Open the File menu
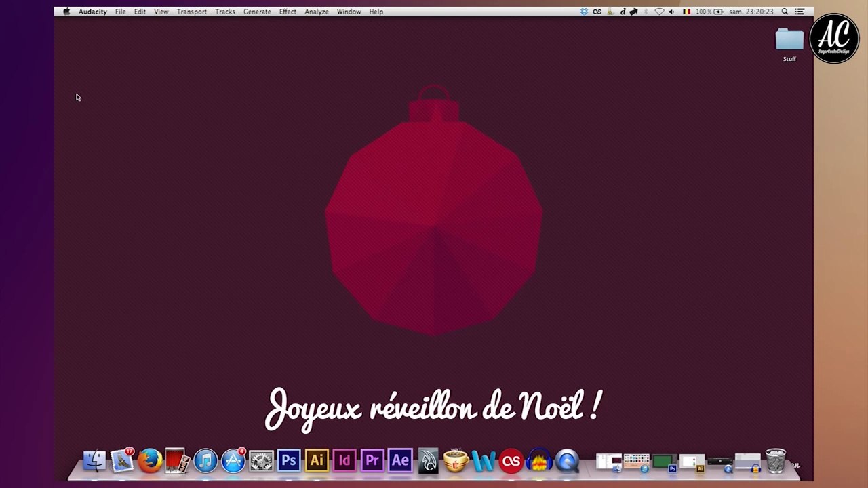868x488 pixels. [x=120, y=12]
